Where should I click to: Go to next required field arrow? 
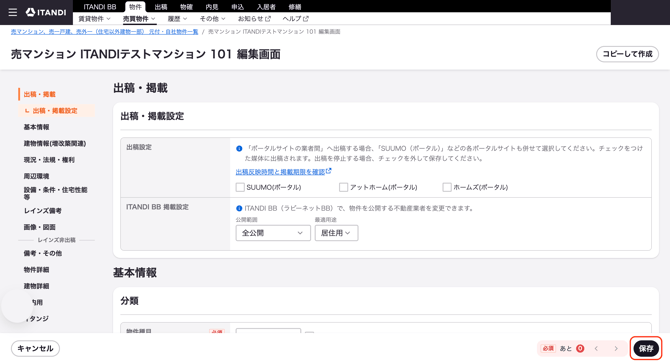tap(616, 349)
